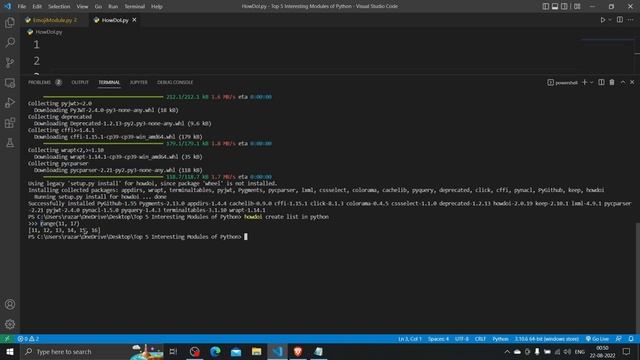Open the notifications bell in status bar

pyautogui.click(x=631, y=339)
